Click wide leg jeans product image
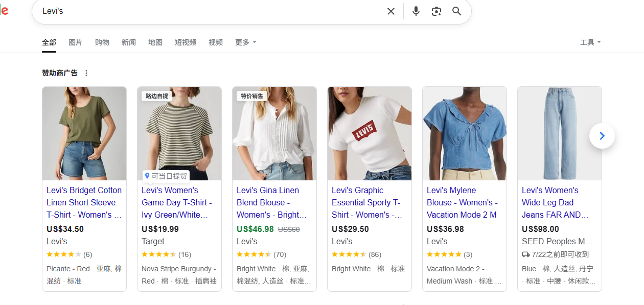Viewport: 644px width, 305px height. (x=560, y=133)
